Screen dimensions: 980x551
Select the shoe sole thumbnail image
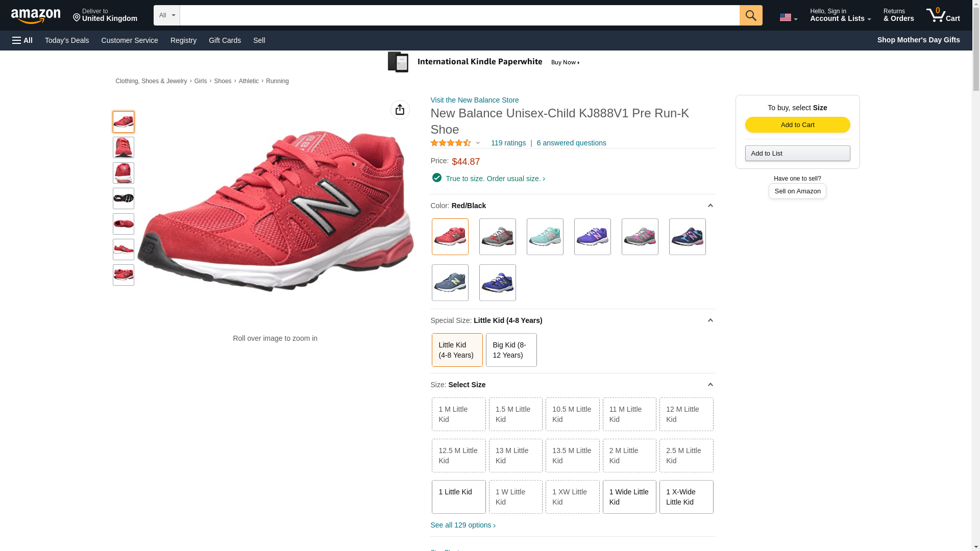(x=124, y=198)
